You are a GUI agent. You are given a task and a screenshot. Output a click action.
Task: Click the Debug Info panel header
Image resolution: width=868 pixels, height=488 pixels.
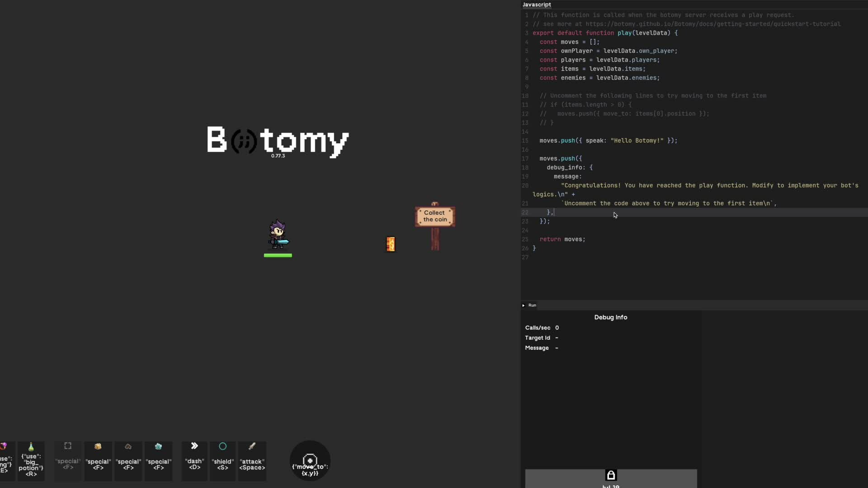[610, 317]
